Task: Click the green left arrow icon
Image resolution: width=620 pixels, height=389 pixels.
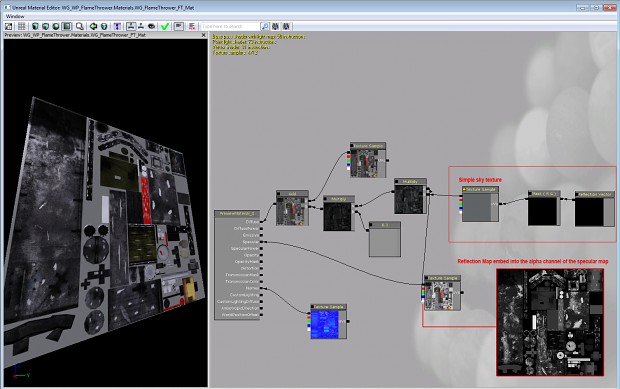Action: pyautogui.click(x=93, y=26)
